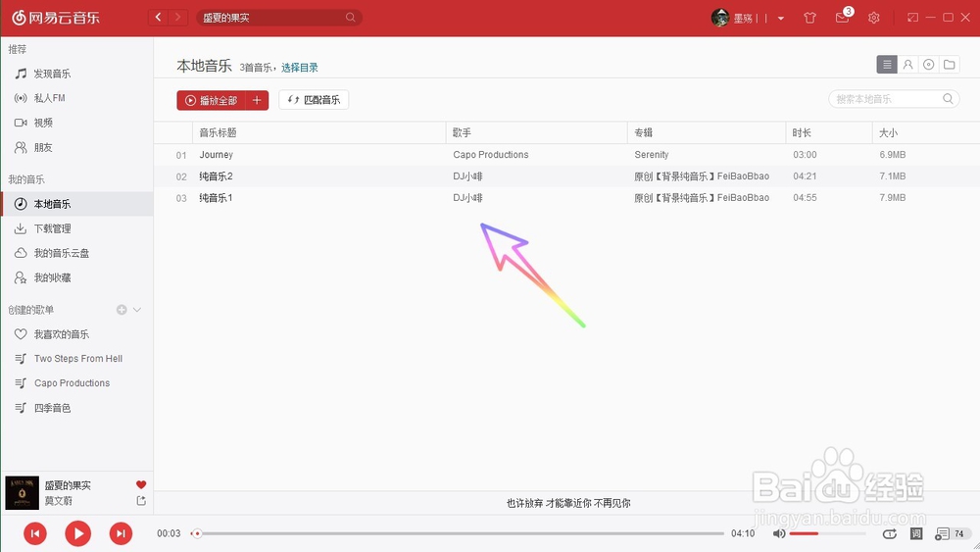This screenshot has width=980, height=552.
Task: Sort by album column (专辑)
Action: [643, 132]
